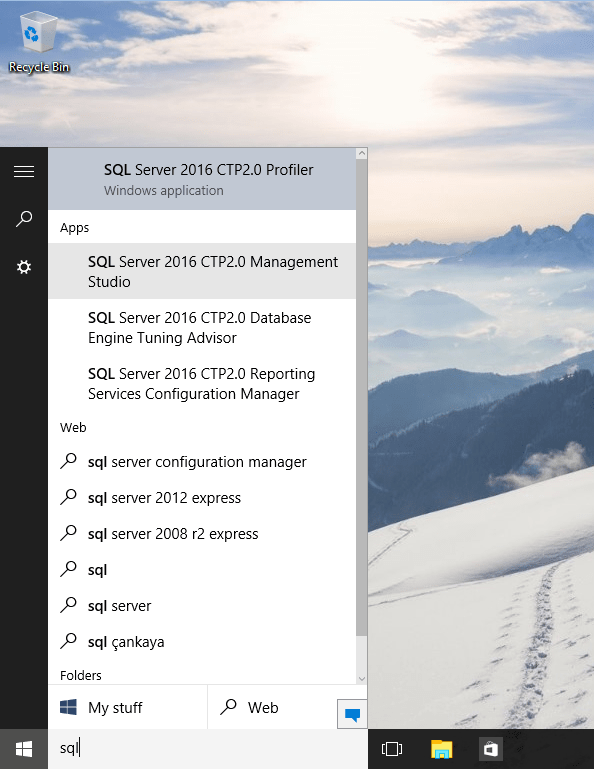Viewport: 594px width, 769px height.
Task: Open the Recycle Bin on the desktop
Action: [39, 43]
